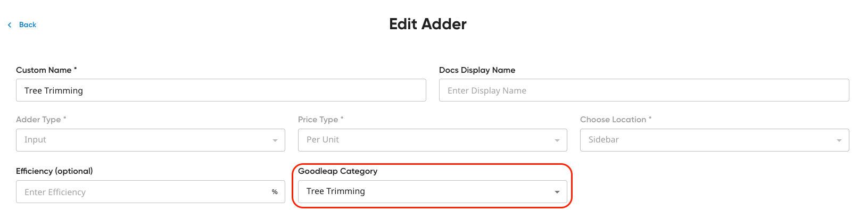This screenshot has height=210, width=868.
Task: Open the Goodleap Category dropdown
Action: click(433, 191)
